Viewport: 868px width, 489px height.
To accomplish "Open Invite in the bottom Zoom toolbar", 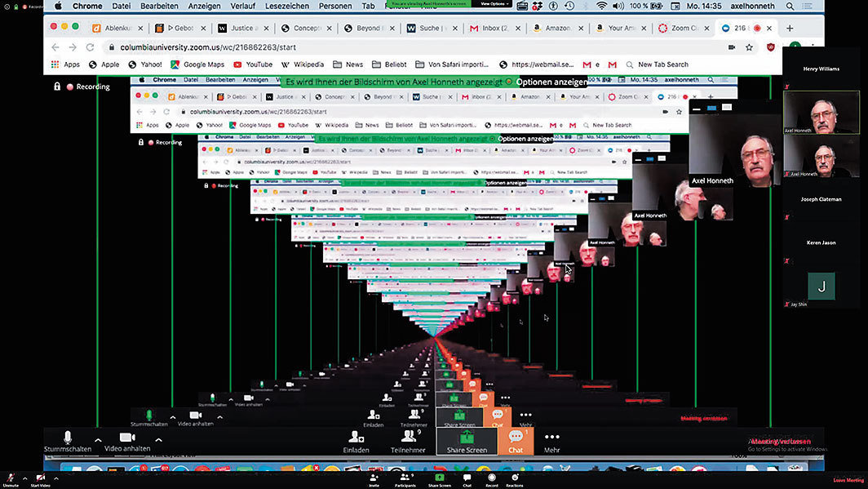I will [x=374, y=479].
